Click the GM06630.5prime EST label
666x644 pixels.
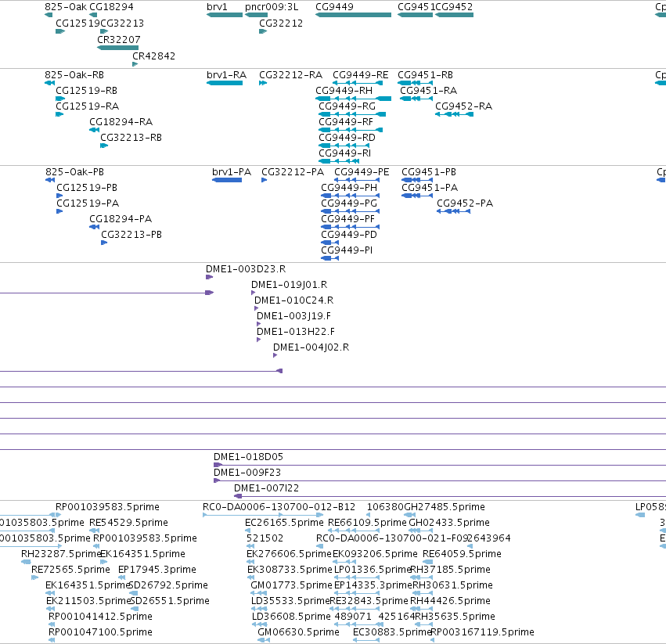point(298,632)
